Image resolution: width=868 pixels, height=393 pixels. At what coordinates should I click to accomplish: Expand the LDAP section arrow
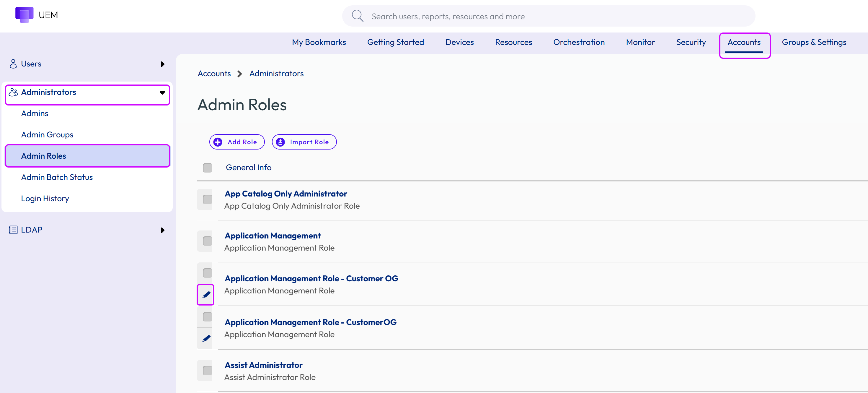[x=162, y=230]
